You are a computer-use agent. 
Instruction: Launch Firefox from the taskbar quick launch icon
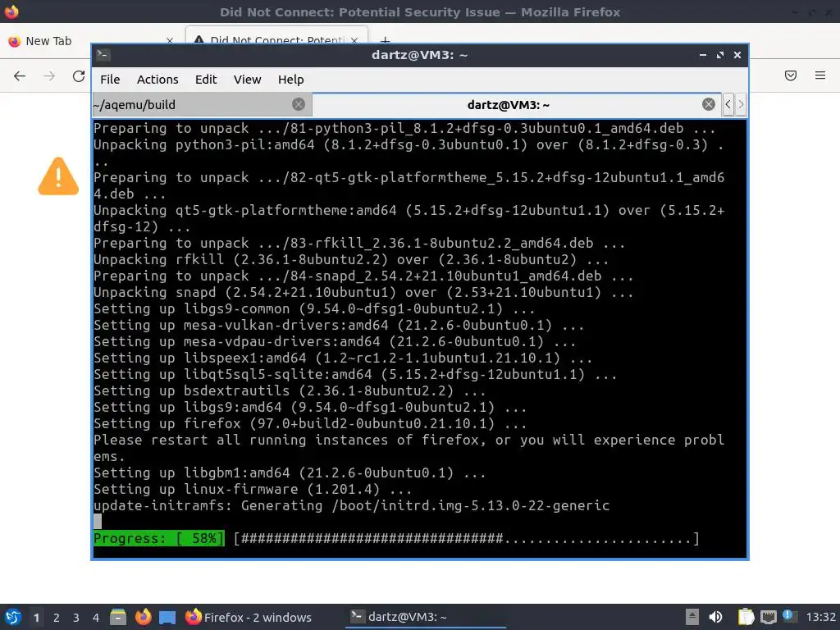point(143,617)
